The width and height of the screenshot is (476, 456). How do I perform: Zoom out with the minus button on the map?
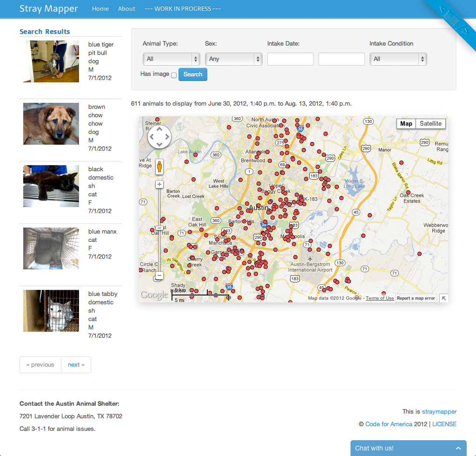[159, 276]
